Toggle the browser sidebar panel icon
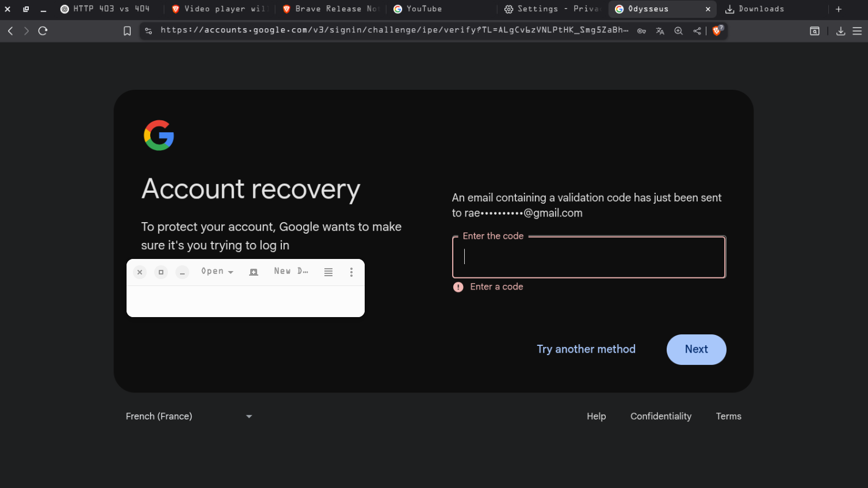Image resolution: width=868 pixels, height=488 pixels. [x=815, y=31]
